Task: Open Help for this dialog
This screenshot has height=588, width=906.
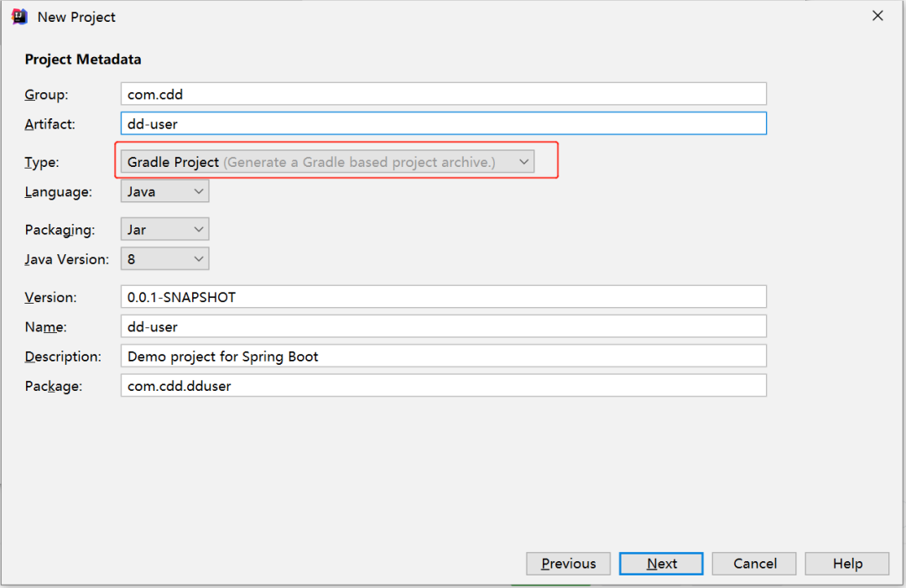Action: (847, 563)
